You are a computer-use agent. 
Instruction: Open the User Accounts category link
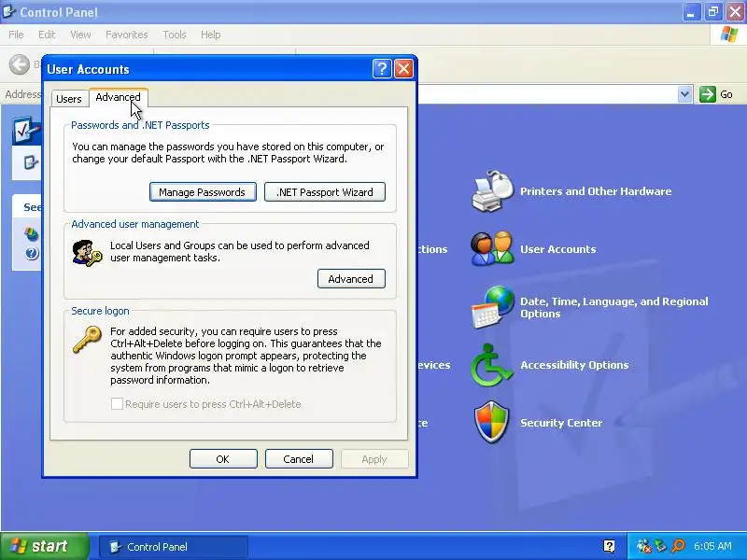[557, 249]
